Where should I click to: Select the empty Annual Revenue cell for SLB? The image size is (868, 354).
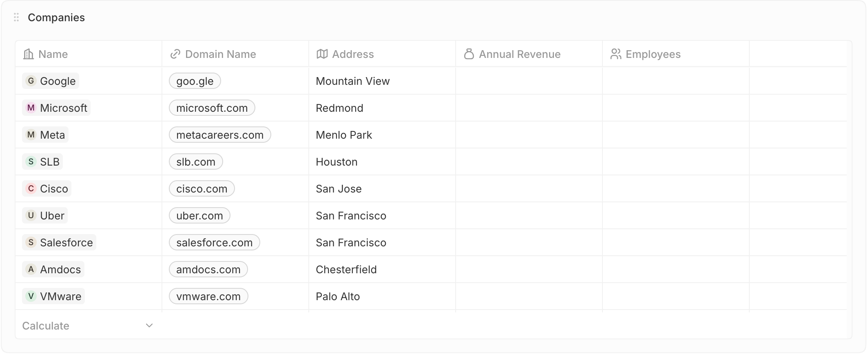tap(529, 162)
